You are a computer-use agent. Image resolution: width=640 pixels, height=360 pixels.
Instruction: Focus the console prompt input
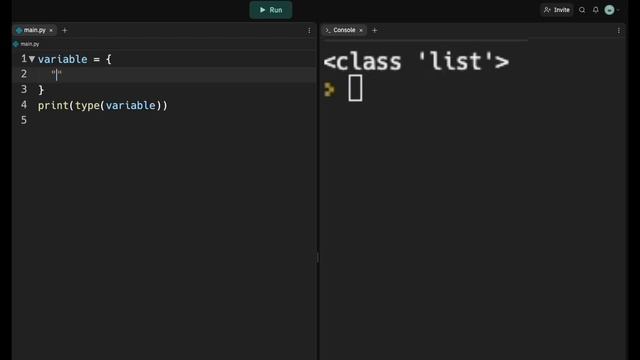[355, 88]
